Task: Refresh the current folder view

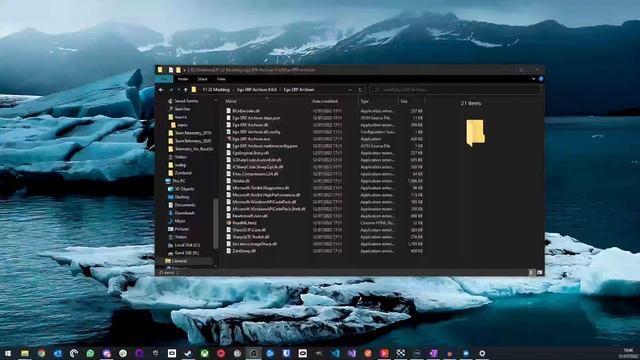Action: point(360,90)
